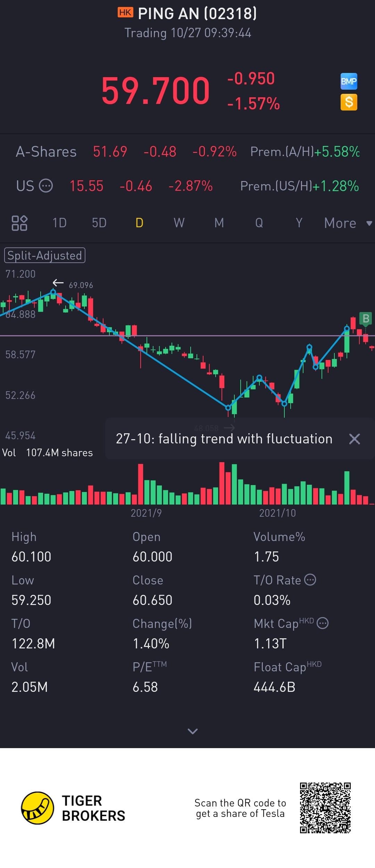The image size is (375, 868).
Task: Tap the green B marker on chart
Action: tap(366, 318)
